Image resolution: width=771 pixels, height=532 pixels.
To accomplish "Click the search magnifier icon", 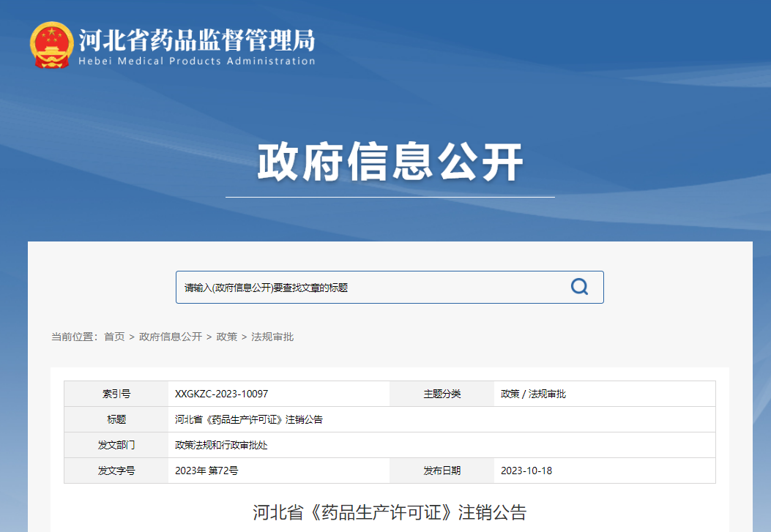I will 579,286.
